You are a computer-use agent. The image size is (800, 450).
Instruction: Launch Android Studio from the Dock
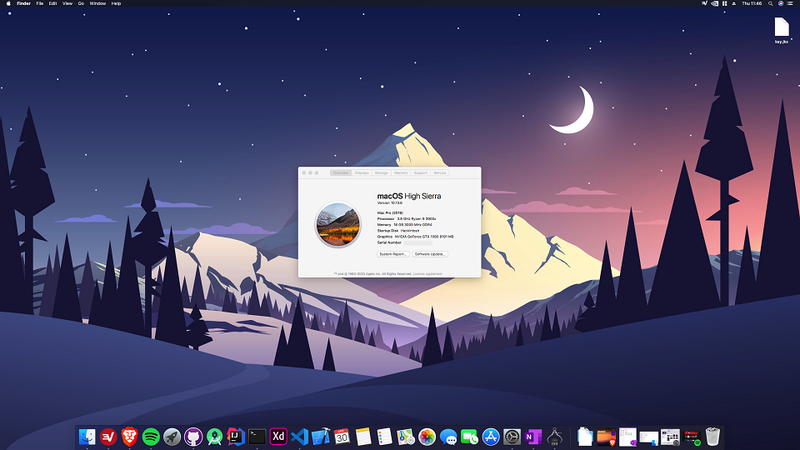click(214, 437)
